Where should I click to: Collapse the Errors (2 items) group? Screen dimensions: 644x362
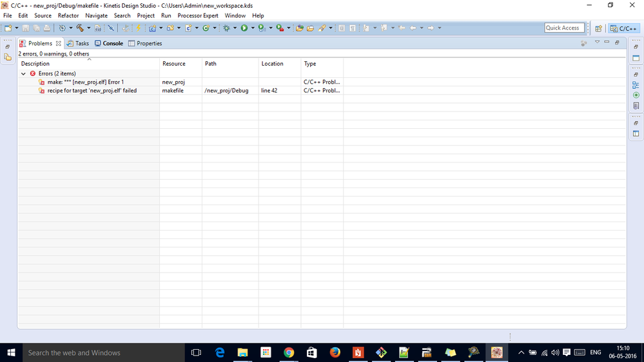pyautogui.click(x=23, y=73)
